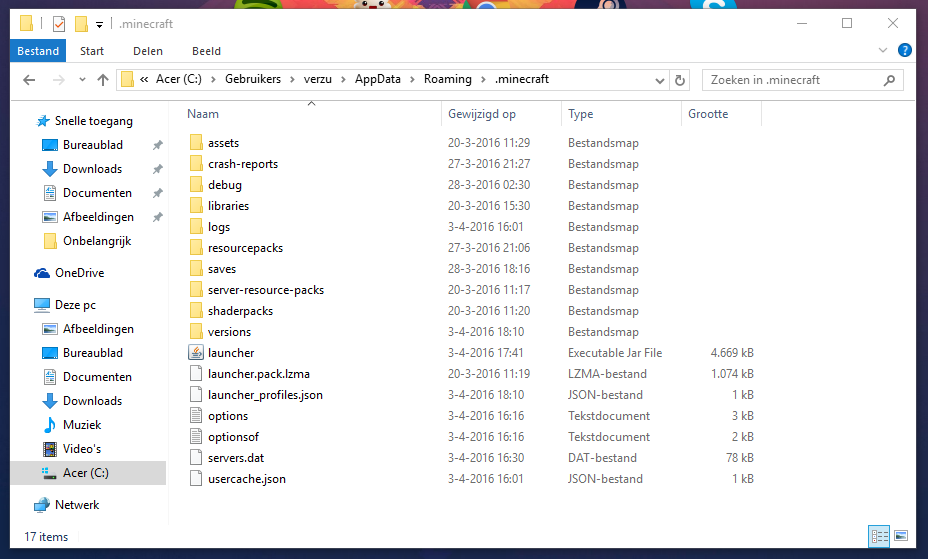Select the versions folder icon

point(196,332)
